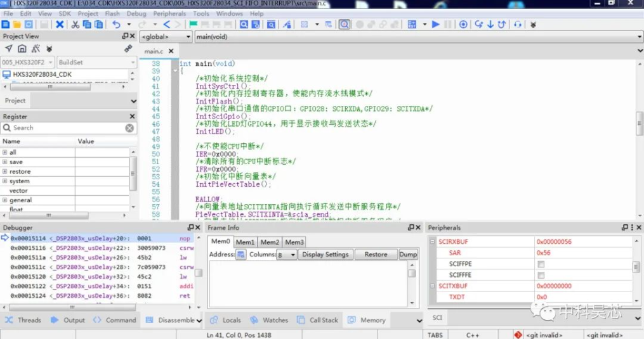Screen dimensions: 644x339
Task: Switch to the Watches tab
Action: point(270,320)
